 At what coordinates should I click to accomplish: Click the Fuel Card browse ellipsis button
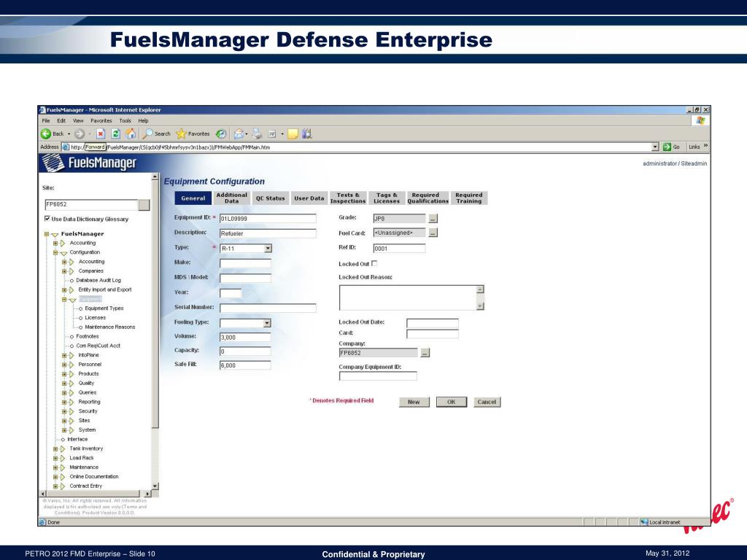[x=433, y=233]
